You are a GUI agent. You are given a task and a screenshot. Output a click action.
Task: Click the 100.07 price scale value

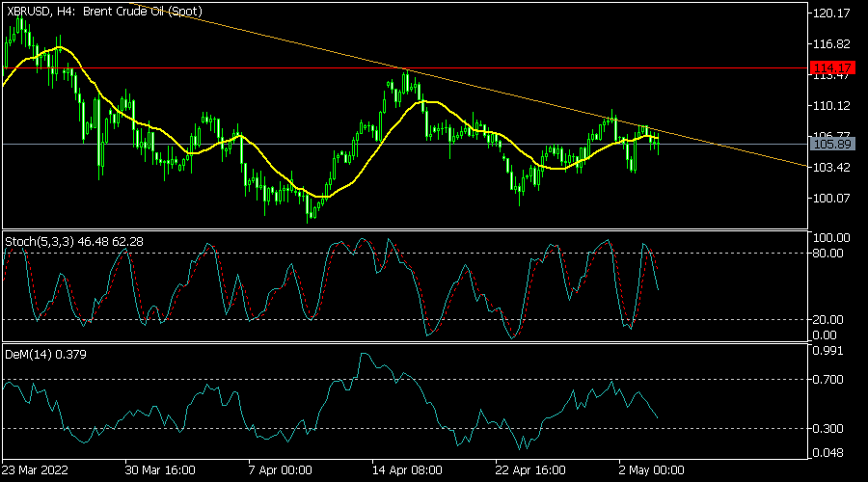tap(831, 199)
